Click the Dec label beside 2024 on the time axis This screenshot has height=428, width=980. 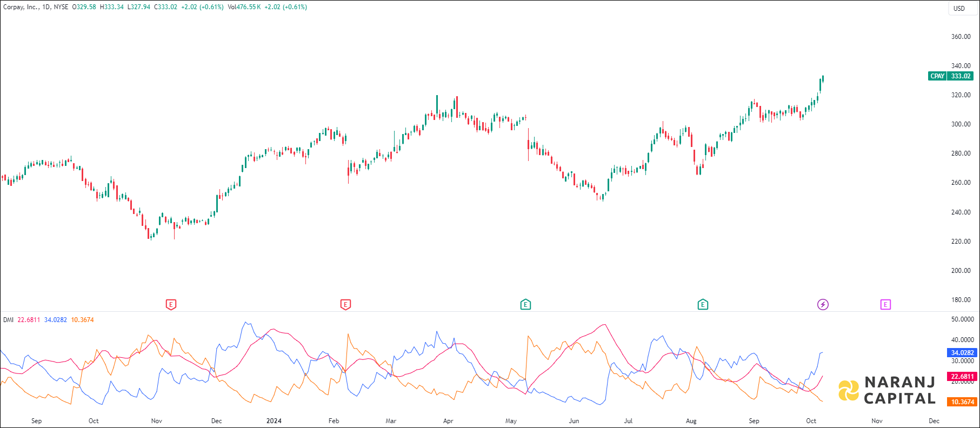point(216,421)
